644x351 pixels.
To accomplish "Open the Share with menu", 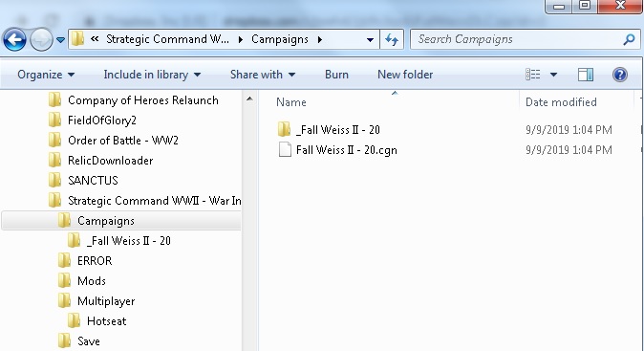I will tap(263, 75).
